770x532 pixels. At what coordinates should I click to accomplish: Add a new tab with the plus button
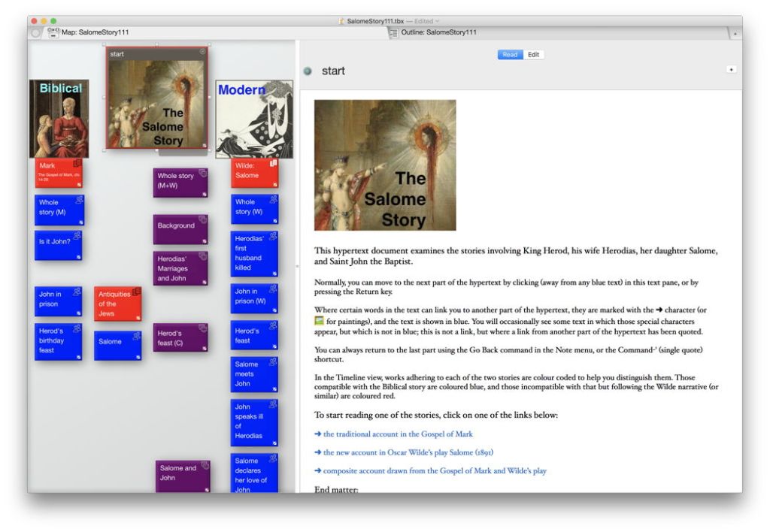(x=735, y=33)
